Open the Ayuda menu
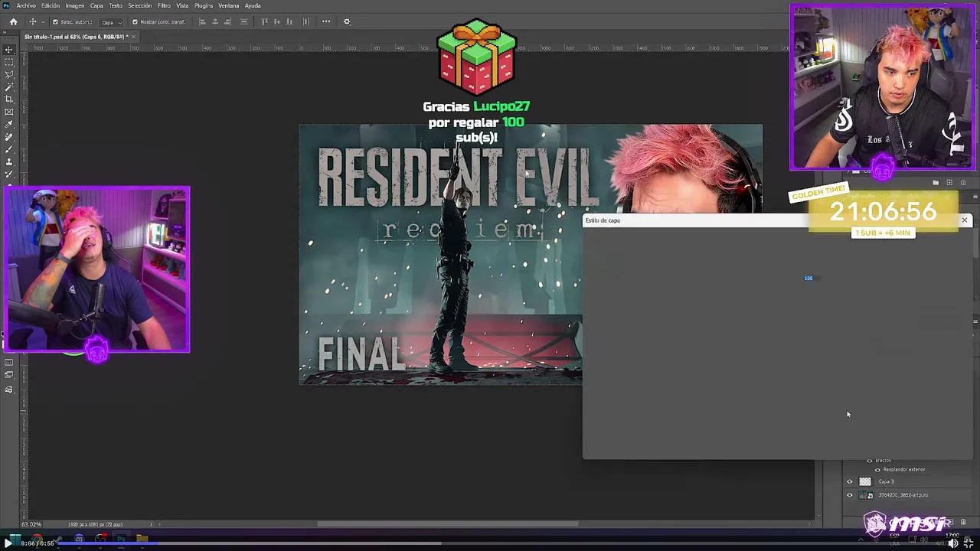 (253, 5)
